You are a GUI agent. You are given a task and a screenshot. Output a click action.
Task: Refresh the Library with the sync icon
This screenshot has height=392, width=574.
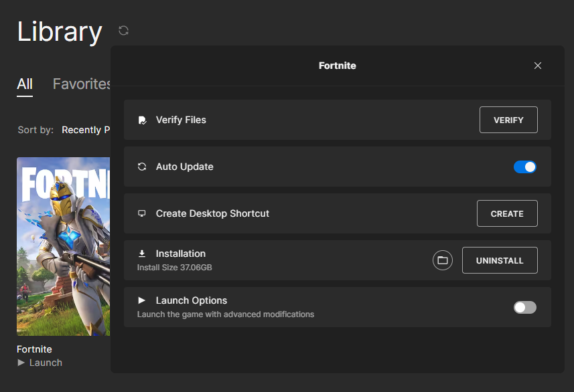(x=123, y=30)
